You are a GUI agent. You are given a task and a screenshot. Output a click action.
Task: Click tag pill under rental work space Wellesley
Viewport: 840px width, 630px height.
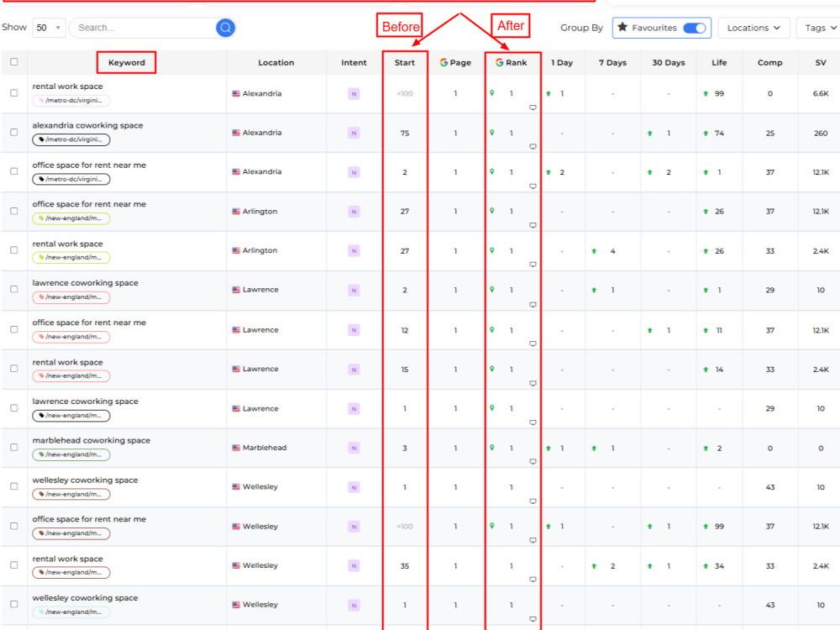pyautogui.click(x=71, y=573)
